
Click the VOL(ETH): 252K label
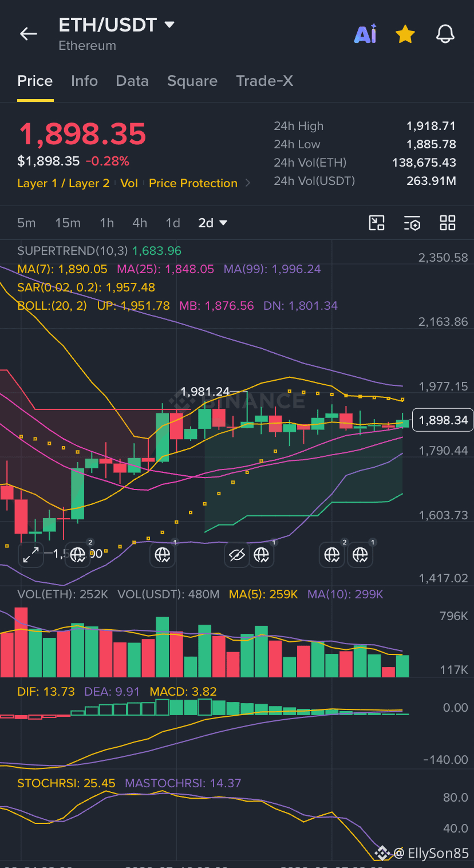click(x=62, y=594)
